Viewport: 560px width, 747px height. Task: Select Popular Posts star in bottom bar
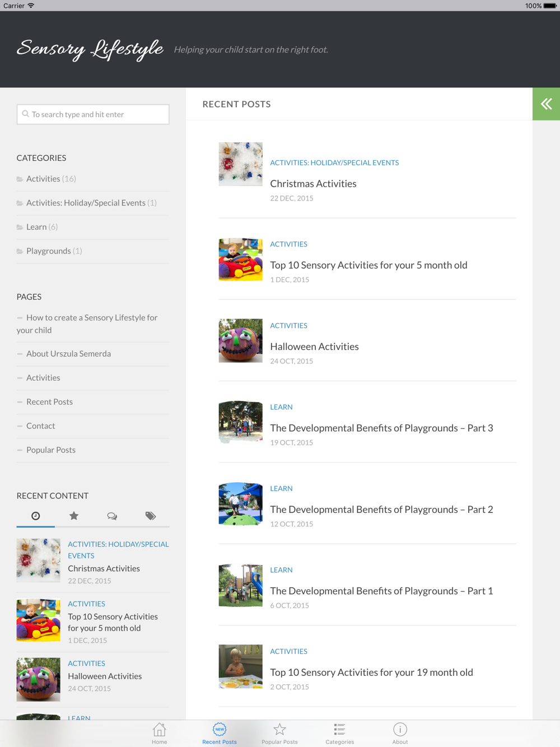coord(279,734)
